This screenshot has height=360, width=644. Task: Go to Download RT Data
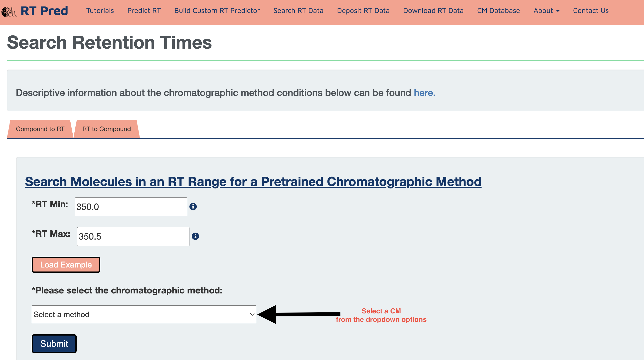click(433, 11)
